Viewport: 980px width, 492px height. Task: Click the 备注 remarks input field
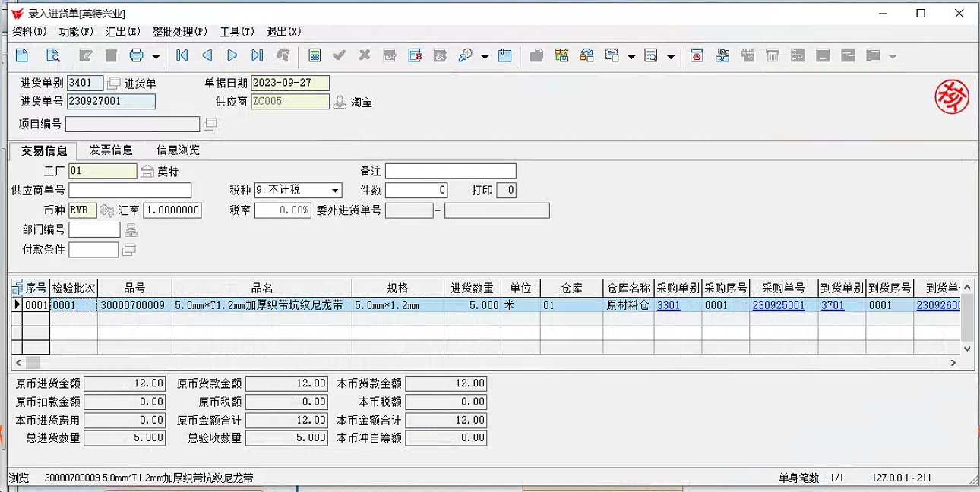[x=450, y=171]
